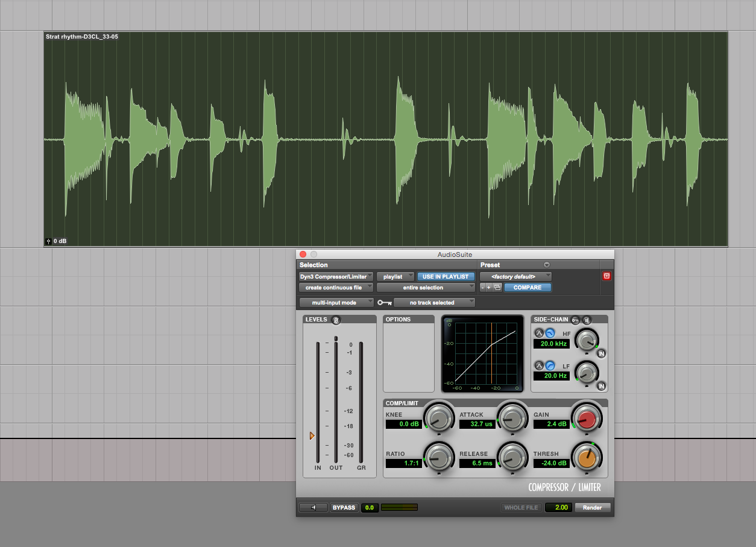Viewport: 756px width, 547px height.
Task: Open the Dyn3 Compressor/Limiter plugin dropdown
Action: tap(336, 276)
